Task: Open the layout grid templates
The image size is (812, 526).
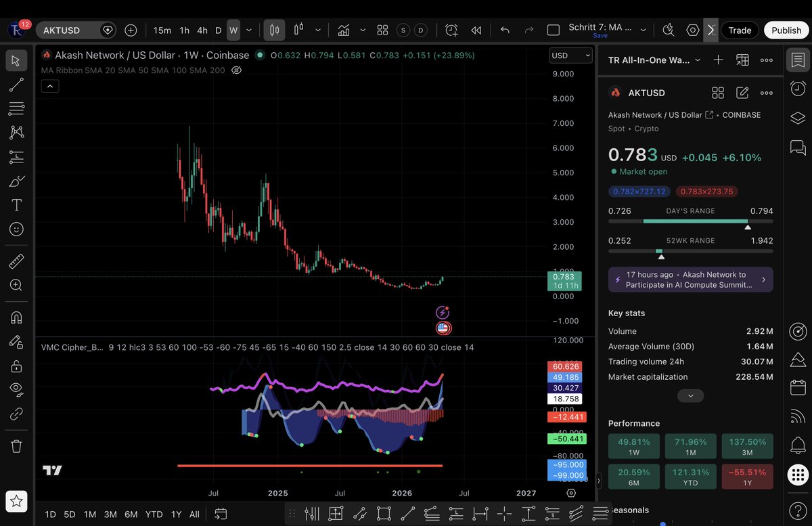Action: (x=383, y=30)
